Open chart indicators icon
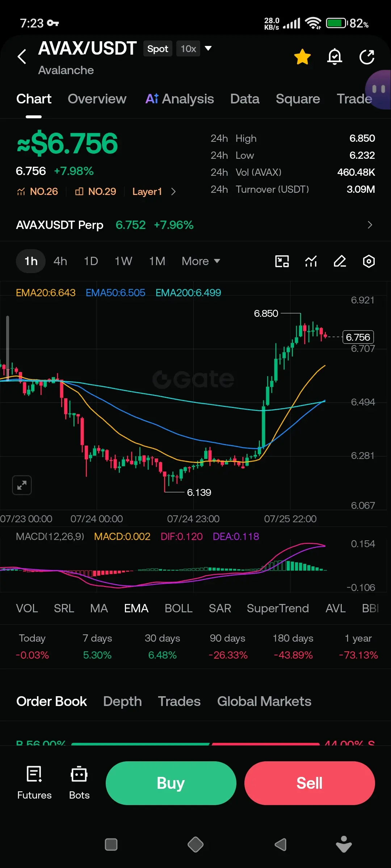Screen dimensions: 391x868 pos(311,261)
